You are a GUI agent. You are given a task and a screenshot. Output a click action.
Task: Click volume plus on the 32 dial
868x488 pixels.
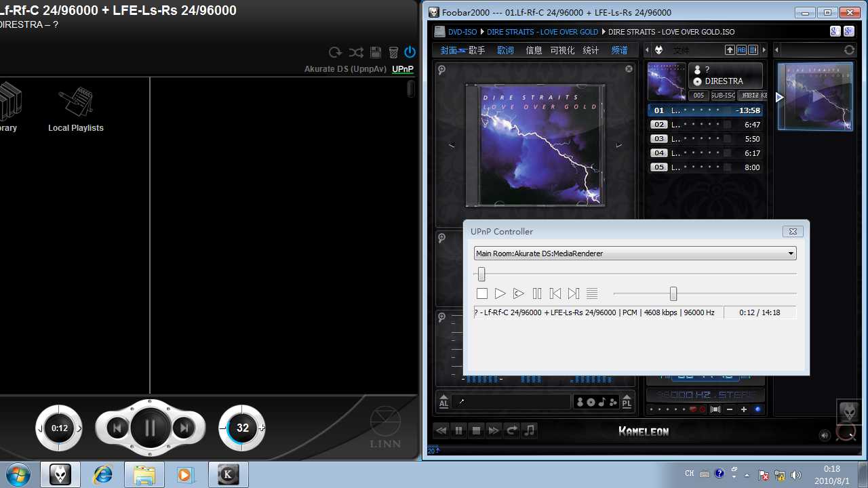pyautogui.click(x=262, y=428)
